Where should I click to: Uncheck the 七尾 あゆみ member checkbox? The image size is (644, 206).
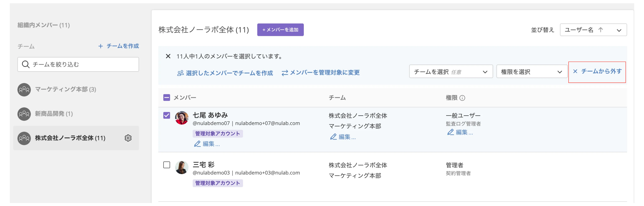pos(167,115)
